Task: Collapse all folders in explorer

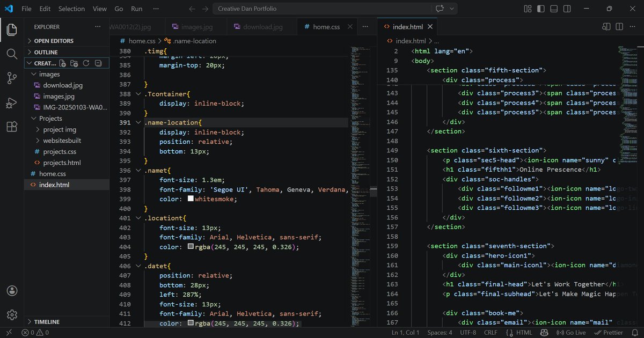Action: 98,63
